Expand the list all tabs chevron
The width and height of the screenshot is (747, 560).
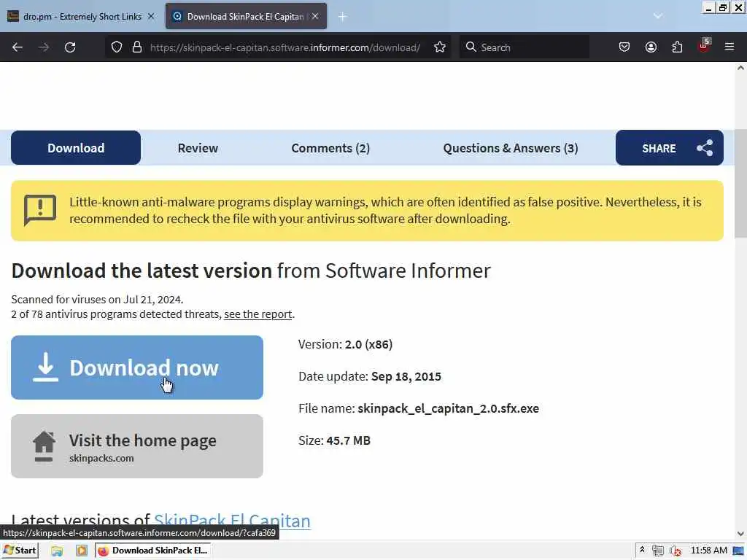point(658,16)
